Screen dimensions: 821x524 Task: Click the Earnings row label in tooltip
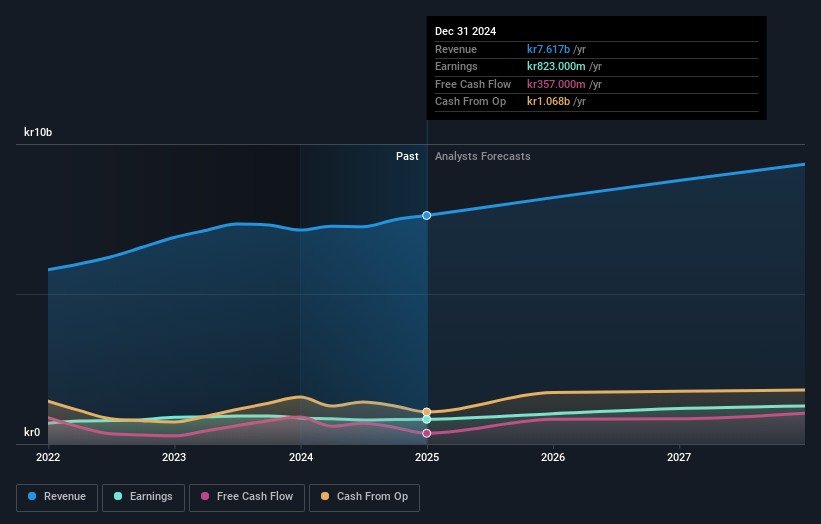[456, 66]
